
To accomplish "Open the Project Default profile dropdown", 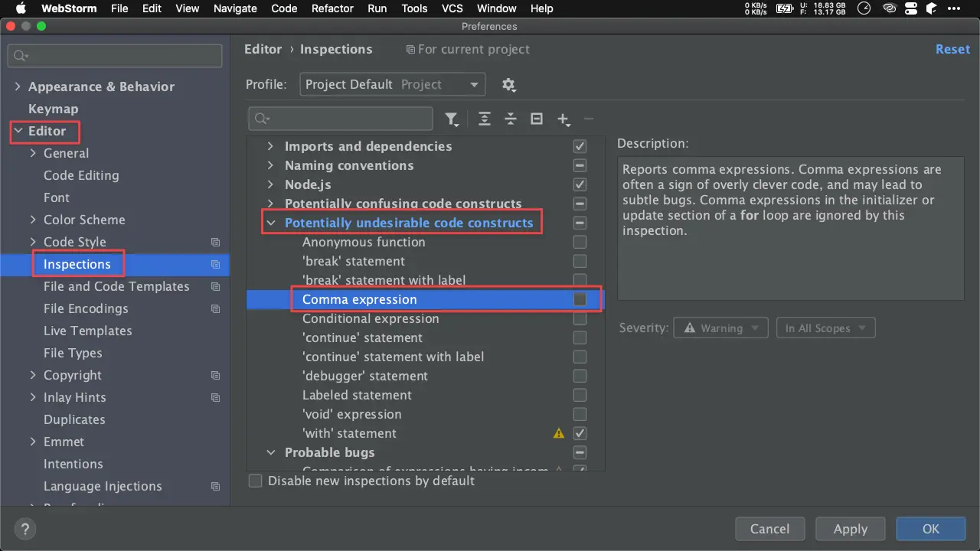I will (x=392, y=85).
